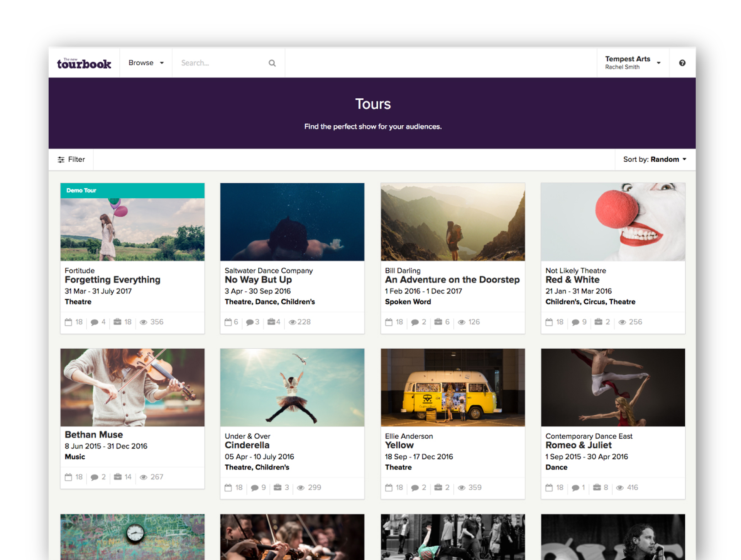Click the mountain hiker thumbnail
The image size is (741, 560).
coord(453,222)
